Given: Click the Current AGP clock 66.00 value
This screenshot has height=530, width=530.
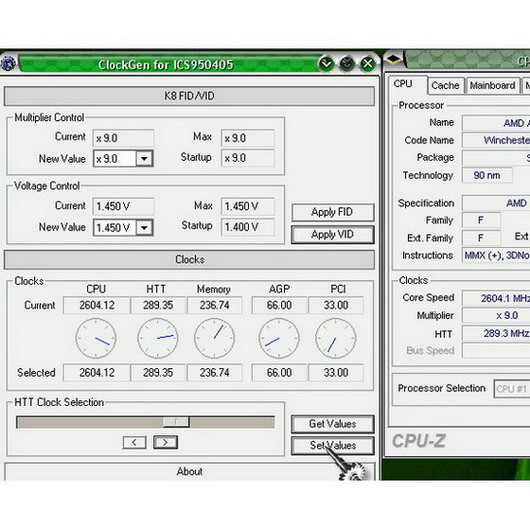Looking at the screenshot, I should click(x=279, y=305).
